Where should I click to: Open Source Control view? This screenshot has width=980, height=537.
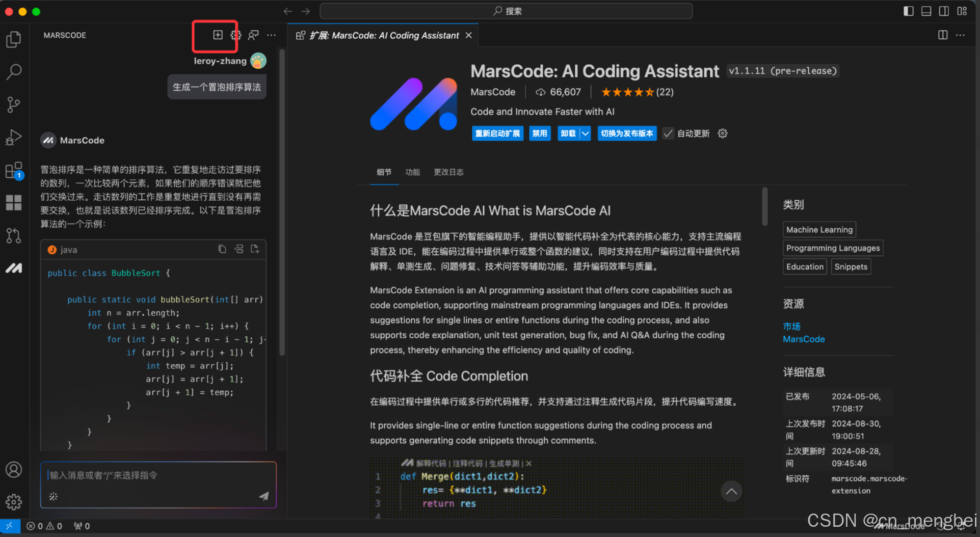pyautogui.click(x=14, y=104)
